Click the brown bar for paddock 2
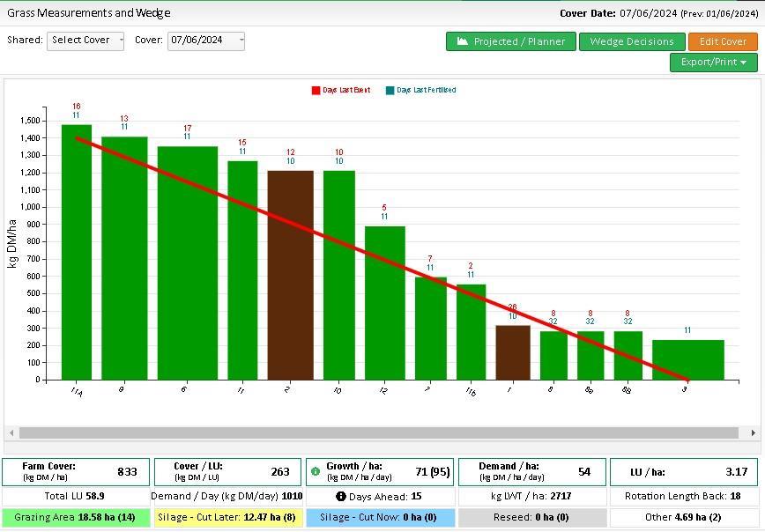This screenshot has height=532, width=765. click(x=290, y=275)
